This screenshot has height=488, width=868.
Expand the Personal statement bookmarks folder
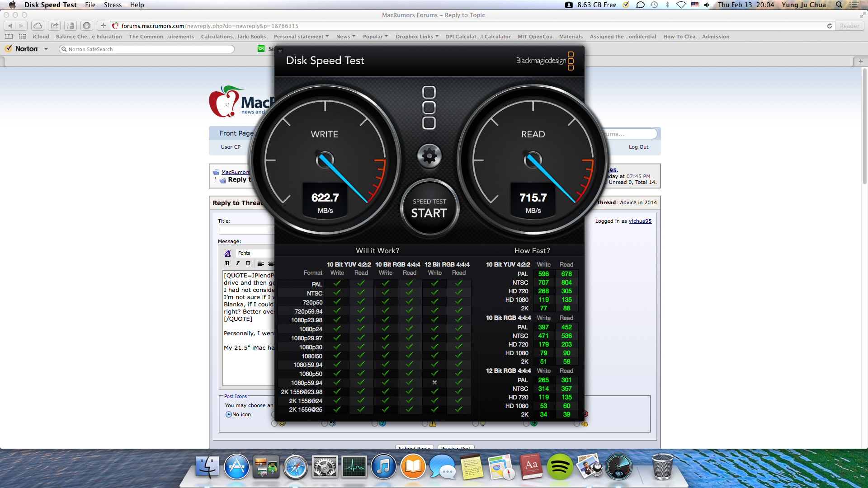[302, 37]
